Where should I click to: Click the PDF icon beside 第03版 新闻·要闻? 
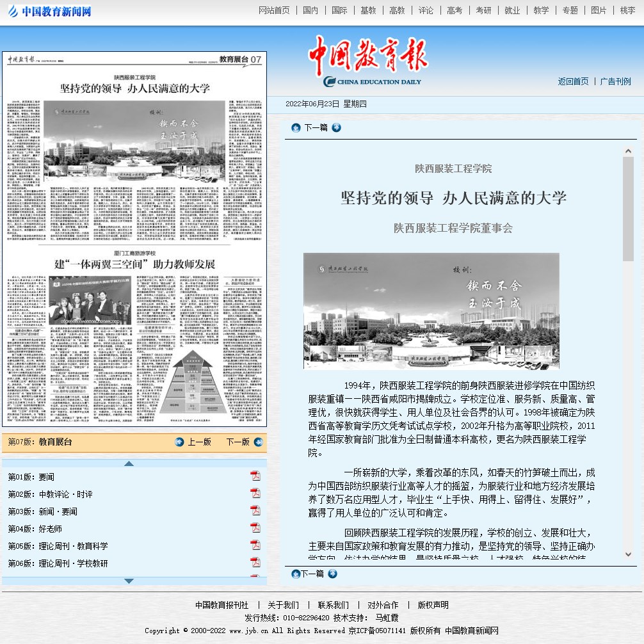click(255, 511)
